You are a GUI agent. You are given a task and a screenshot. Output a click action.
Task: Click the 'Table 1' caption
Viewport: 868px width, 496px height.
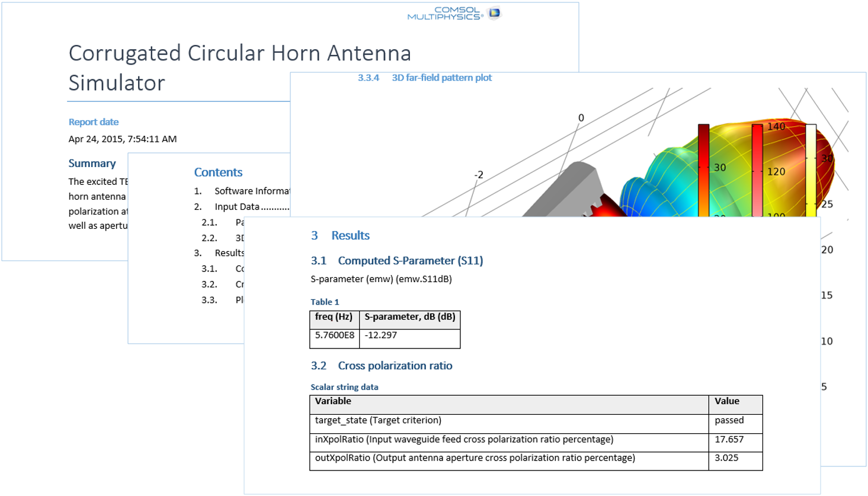[325, 302]
